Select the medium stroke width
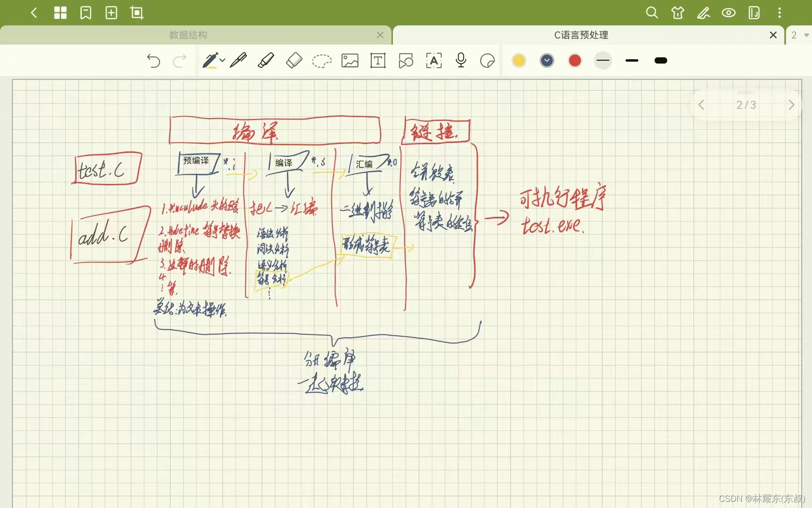 tap(632, 60)
